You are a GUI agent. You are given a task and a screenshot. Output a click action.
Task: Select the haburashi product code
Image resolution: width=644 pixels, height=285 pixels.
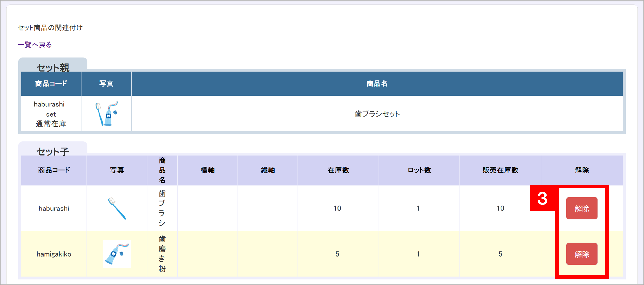[x=54, y=208]
